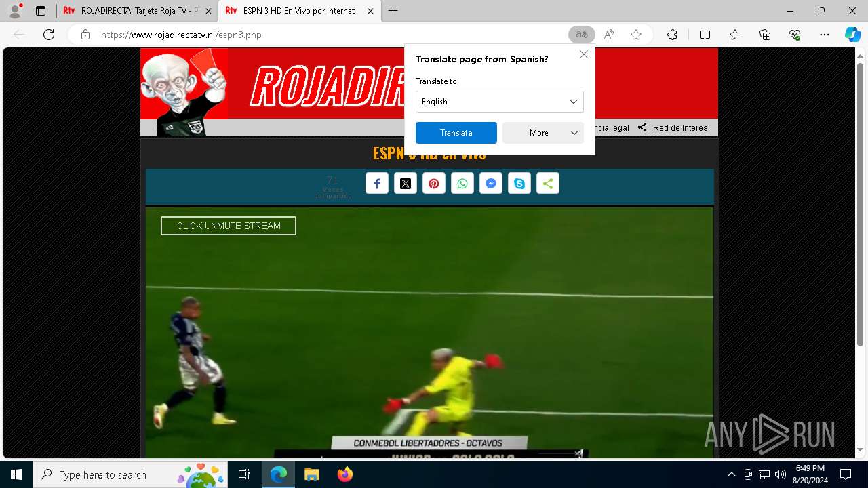Click the CLICK UNMUTE STREAM button
868x488 pixels.
pyautogui.click(x=229, y=226)
